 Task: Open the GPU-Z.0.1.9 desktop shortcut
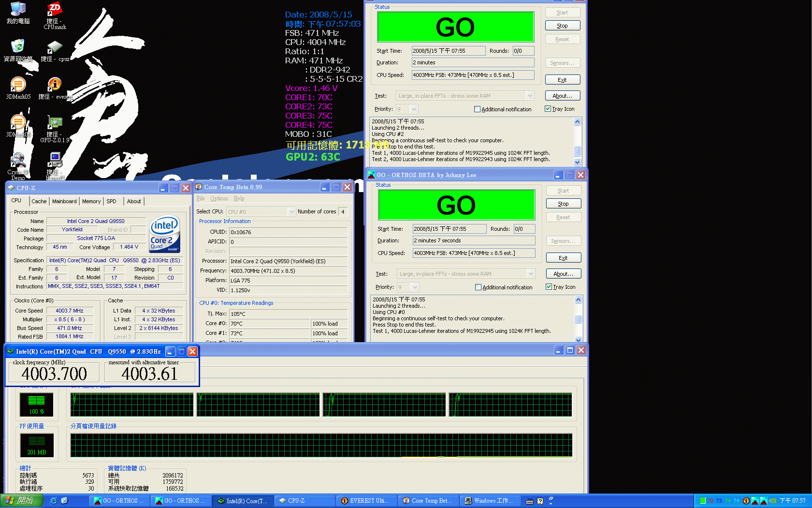[55, 129]
